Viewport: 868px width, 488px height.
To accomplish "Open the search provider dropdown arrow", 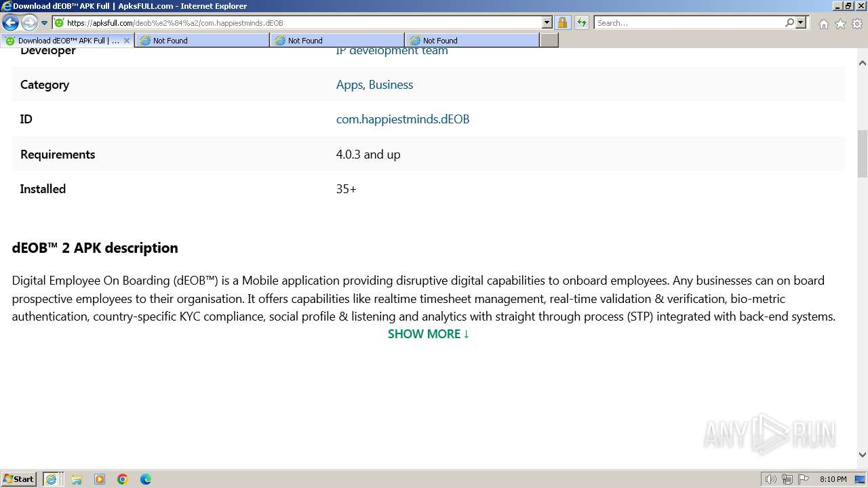I will click(x=801, y=22).
